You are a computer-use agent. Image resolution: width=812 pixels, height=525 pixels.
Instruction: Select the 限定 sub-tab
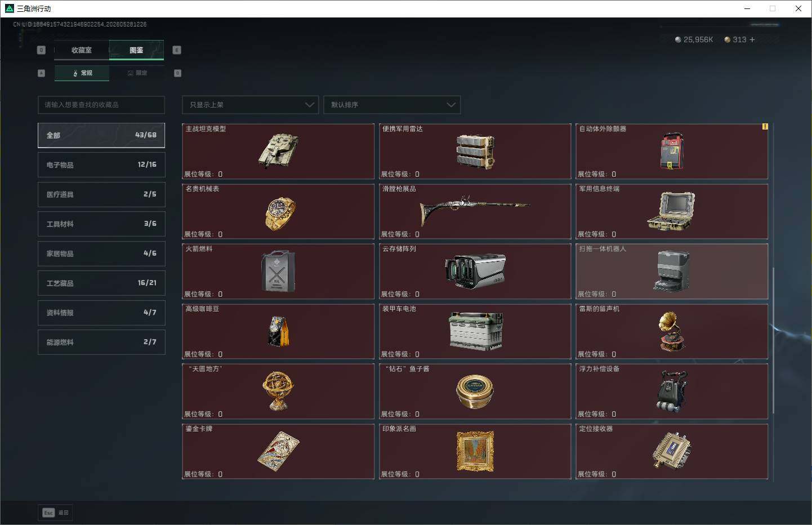coord(137,73)
